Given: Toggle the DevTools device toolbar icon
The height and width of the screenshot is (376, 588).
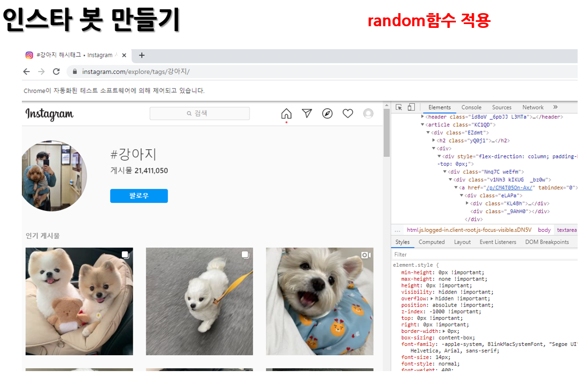Looking at the screenshot, I should click(411, 107).
